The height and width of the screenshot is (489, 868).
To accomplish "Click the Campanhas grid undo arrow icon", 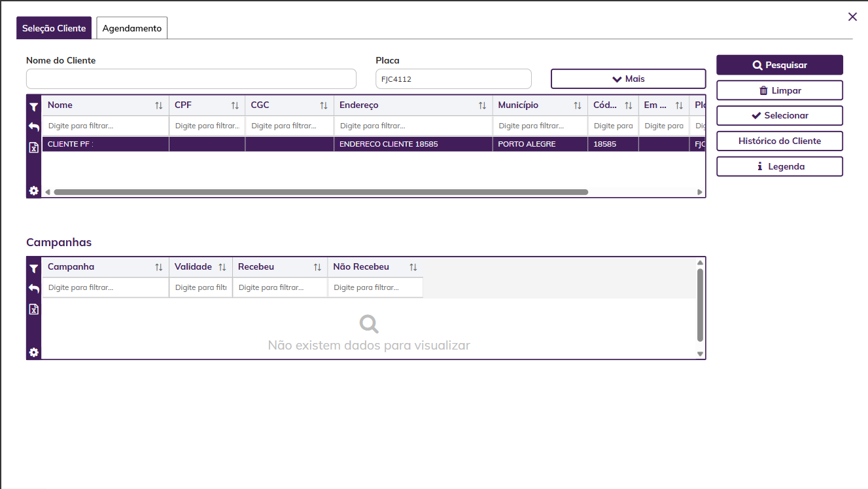I will click(x=34, y=288).
